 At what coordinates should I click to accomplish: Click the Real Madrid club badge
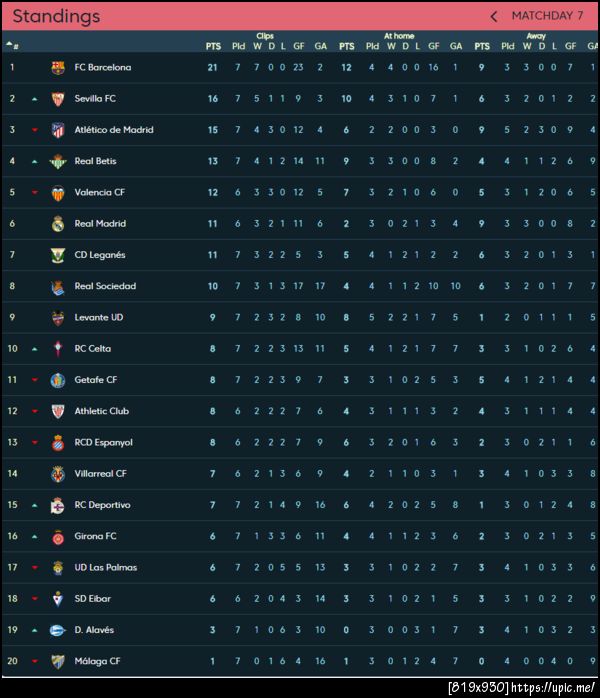point(58,224)
